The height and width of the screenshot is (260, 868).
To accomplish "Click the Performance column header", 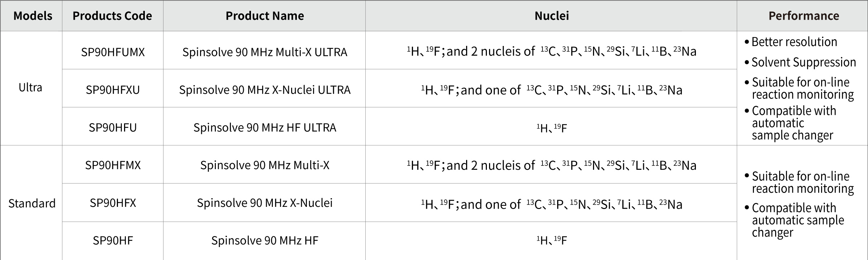I will pyautogui.click(x=803, y=16).
